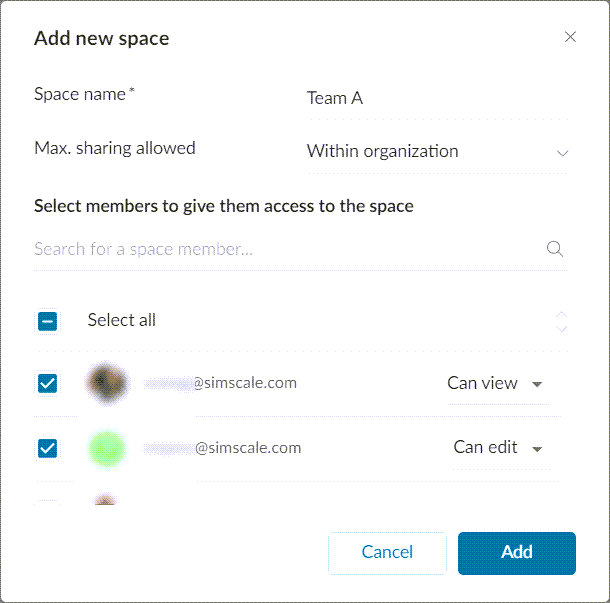The image size is (610, 603).
Task: Select the second member's simscale.com email
Action: coord(224,448)
